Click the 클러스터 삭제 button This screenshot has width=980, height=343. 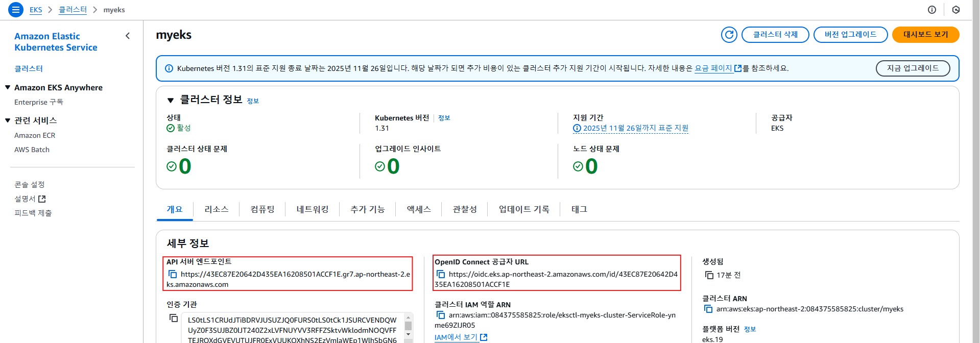tap(775, 35)
